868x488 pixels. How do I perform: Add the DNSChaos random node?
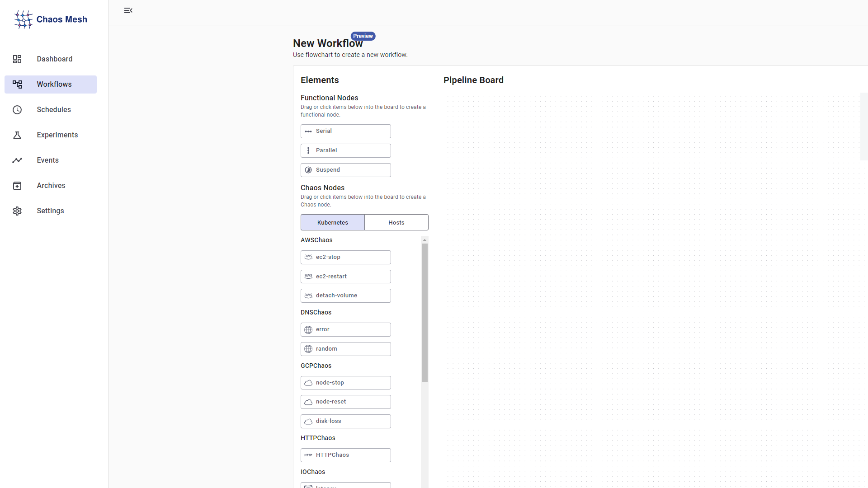(345, 349)
